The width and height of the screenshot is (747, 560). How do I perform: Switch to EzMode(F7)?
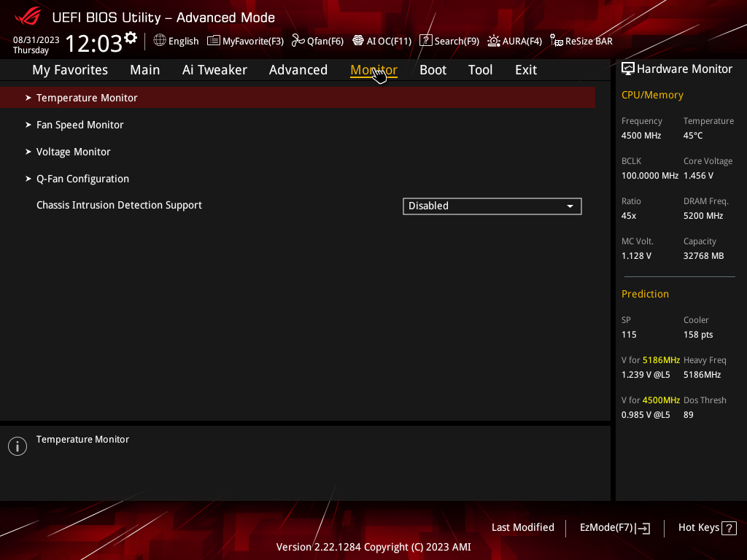click(x=615, y=528)
